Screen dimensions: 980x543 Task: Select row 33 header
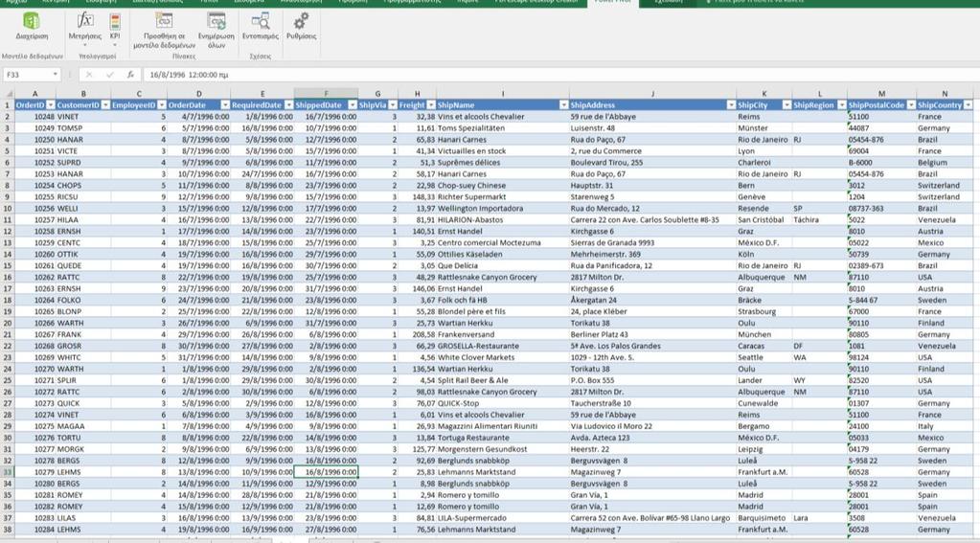click(8, 472)
